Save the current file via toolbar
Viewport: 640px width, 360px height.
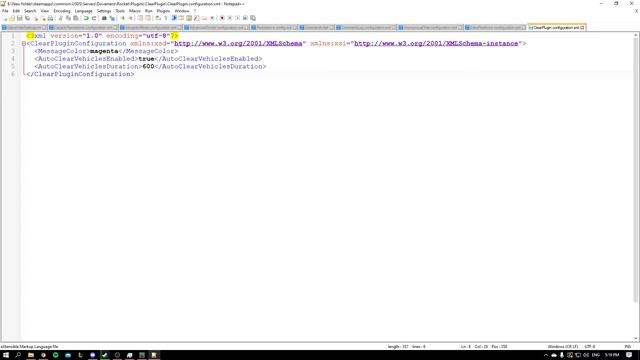pyautogui.click(x=20, y=18)
